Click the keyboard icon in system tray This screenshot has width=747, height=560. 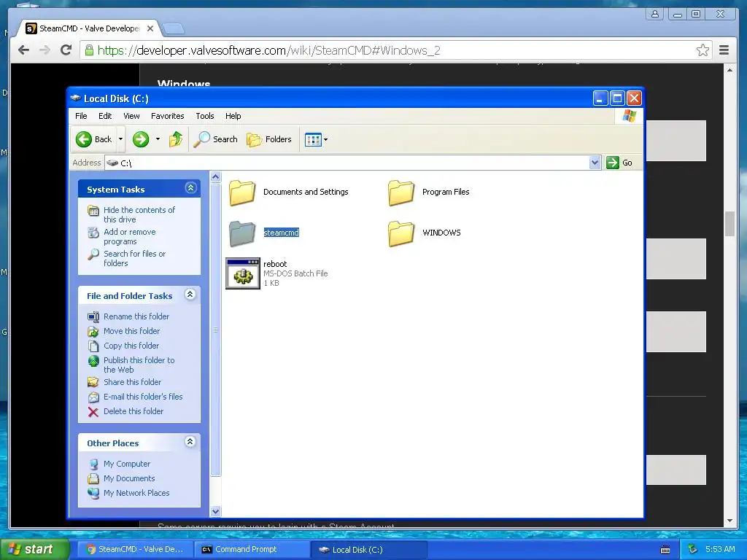coord(665,550)
